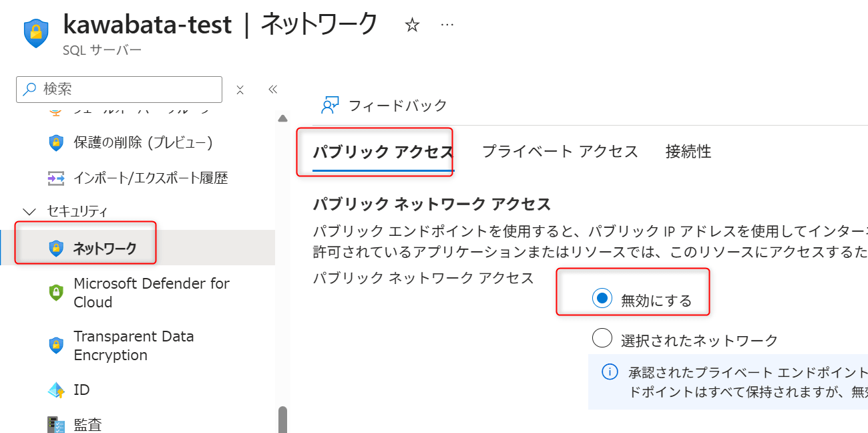Click the ネットワーク shield icon in sidebar
The image size is (868, 433).
point(56,249)
